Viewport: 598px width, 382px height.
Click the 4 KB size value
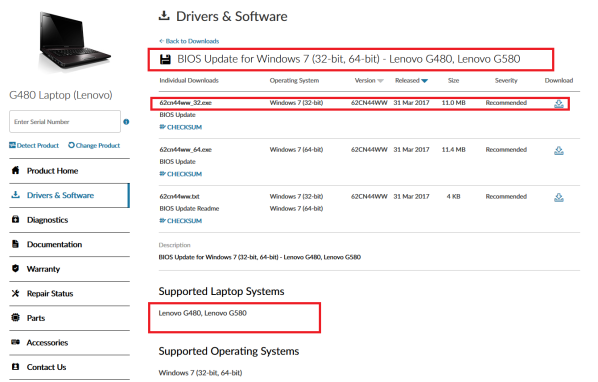[453, 196]
